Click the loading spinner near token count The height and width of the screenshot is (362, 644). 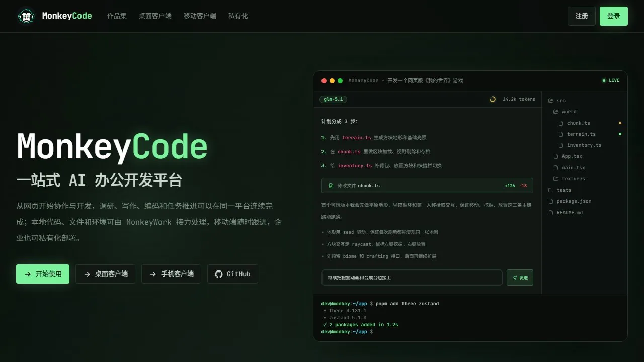click(493, 99)
